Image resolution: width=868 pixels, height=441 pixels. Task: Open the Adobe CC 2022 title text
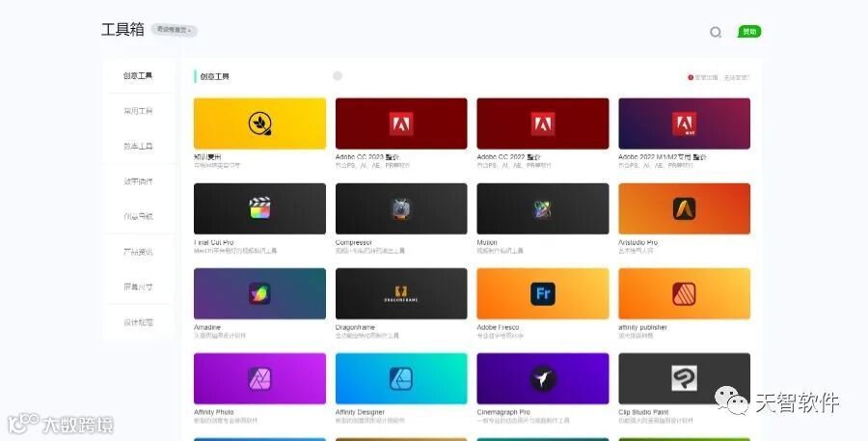[508, 157]
